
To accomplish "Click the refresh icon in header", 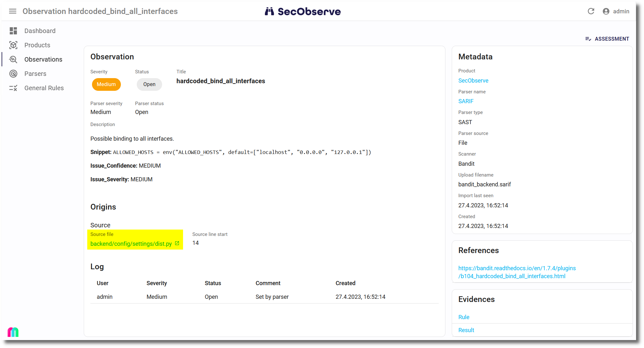I will pyautogui.click(x=591, y=11).
